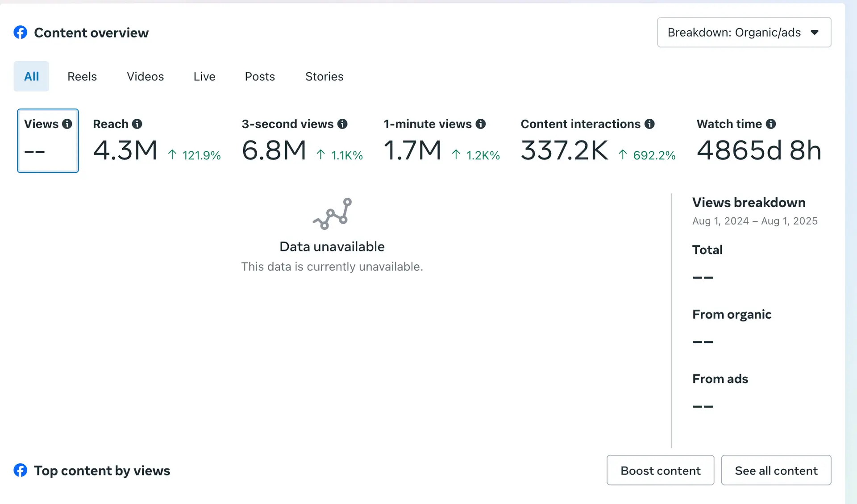Viewport: 857px width, 504px height.
Task: Select the All tab
Action: click(x=31, y=76)
